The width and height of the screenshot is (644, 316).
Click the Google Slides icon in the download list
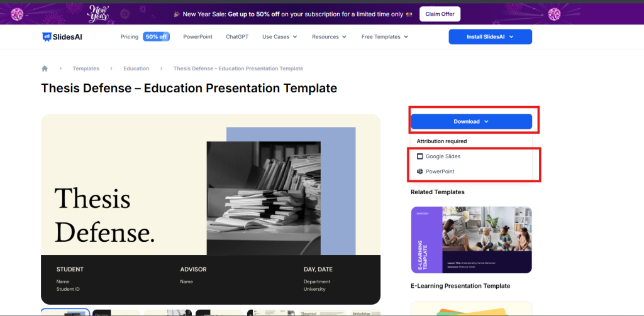(x=420, y=156)
